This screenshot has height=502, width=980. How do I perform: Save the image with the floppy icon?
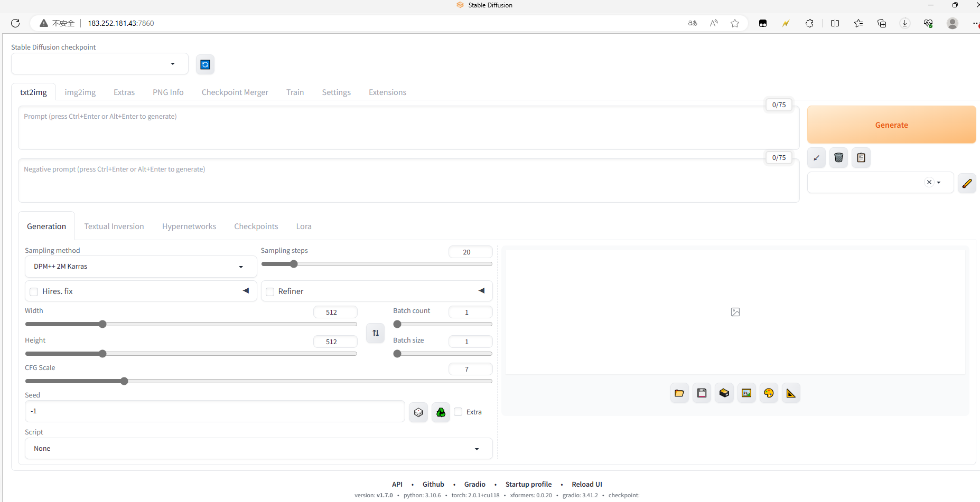702,393
